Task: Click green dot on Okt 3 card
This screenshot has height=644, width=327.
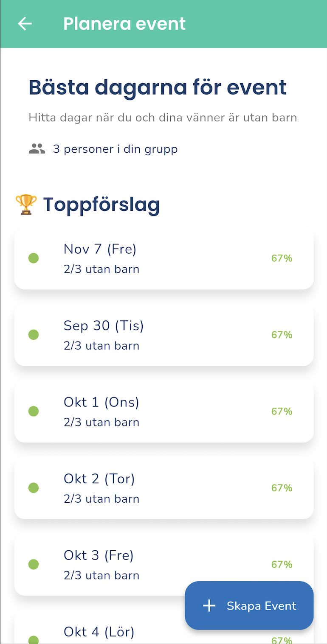Action: 34,564
